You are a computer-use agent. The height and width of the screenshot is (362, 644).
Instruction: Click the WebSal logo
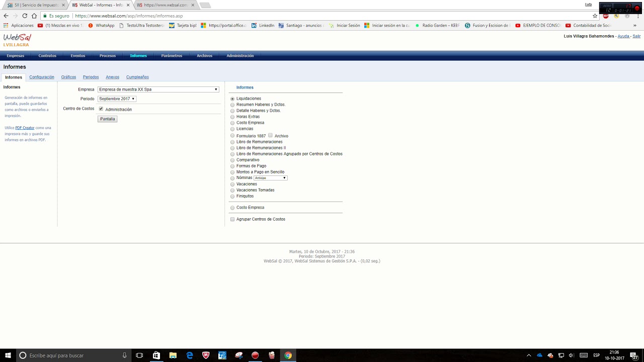point(17,37)
